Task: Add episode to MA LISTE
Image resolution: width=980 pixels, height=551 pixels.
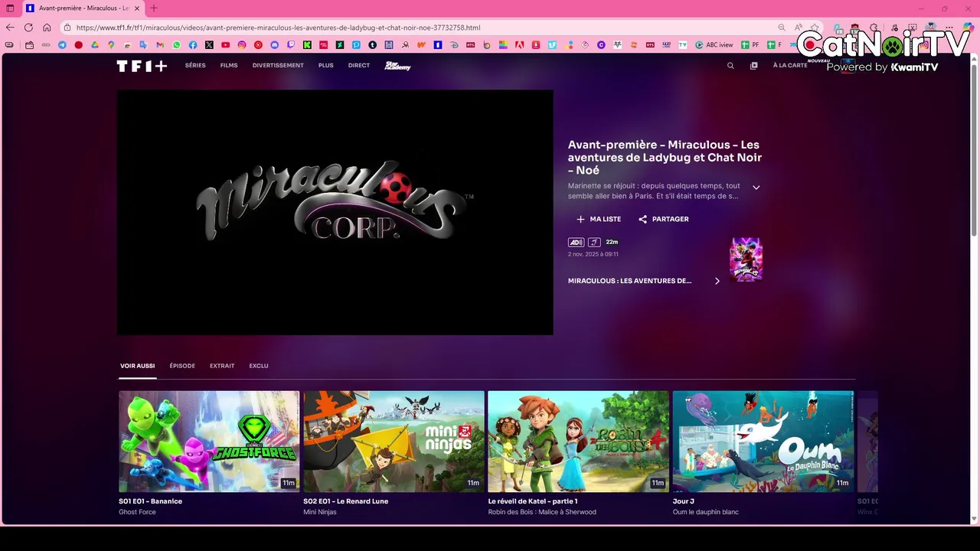Action: [x=599, y=219]
